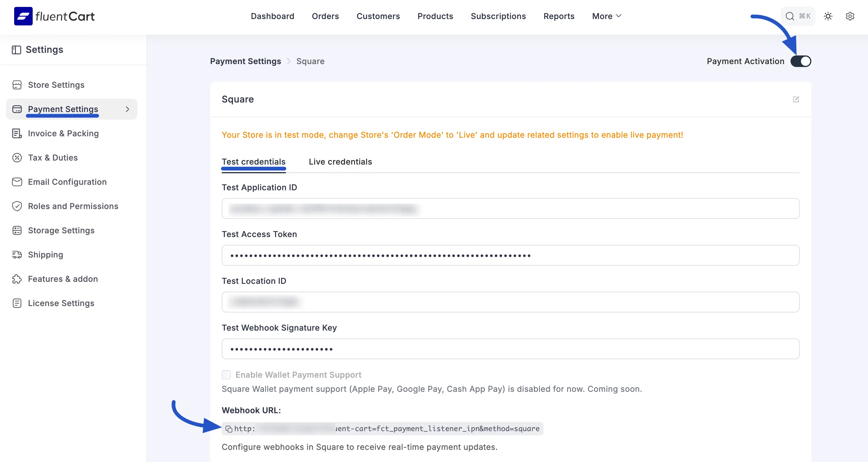Copy the Webhook URL with copy icon
Viewport: 868px width, 462px height.
(229, 429)
